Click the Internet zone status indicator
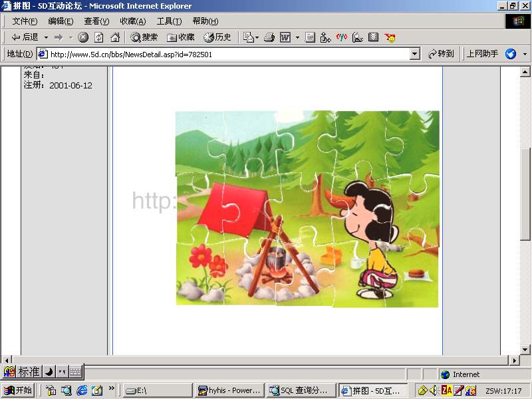Image resolution: width=532 pixels, height=399 pixels. [460, 374]
